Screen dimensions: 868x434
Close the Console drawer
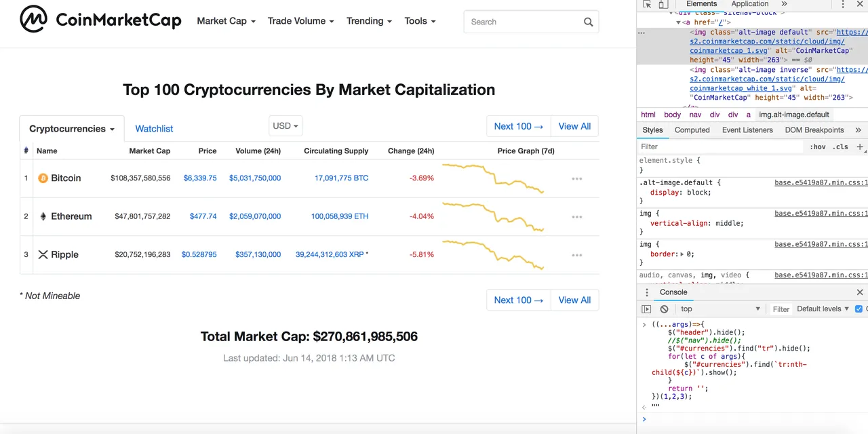coord(860,292)
